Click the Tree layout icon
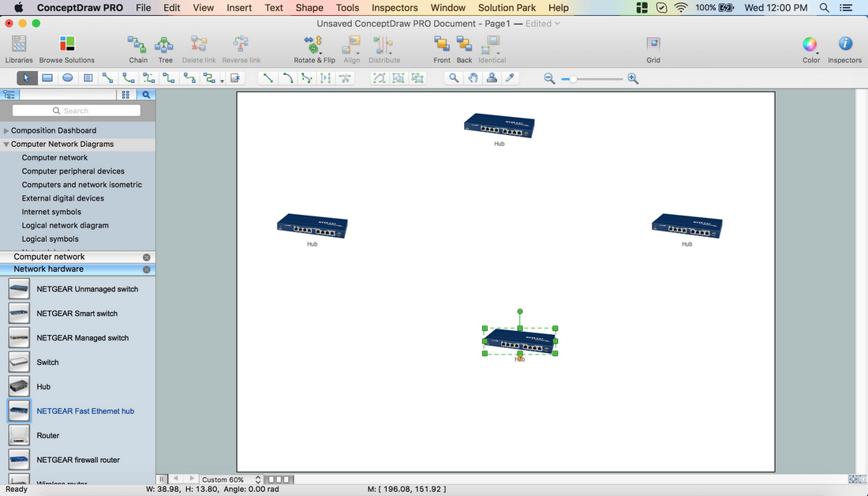Viewport: 868px width, 496px height. click(x=165, y=48)
